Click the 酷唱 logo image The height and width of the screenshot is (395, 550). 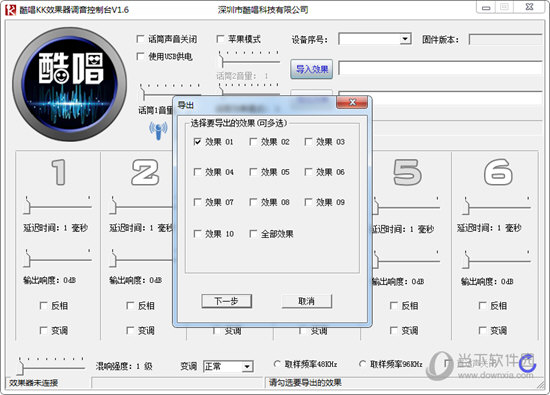point(69,84)
